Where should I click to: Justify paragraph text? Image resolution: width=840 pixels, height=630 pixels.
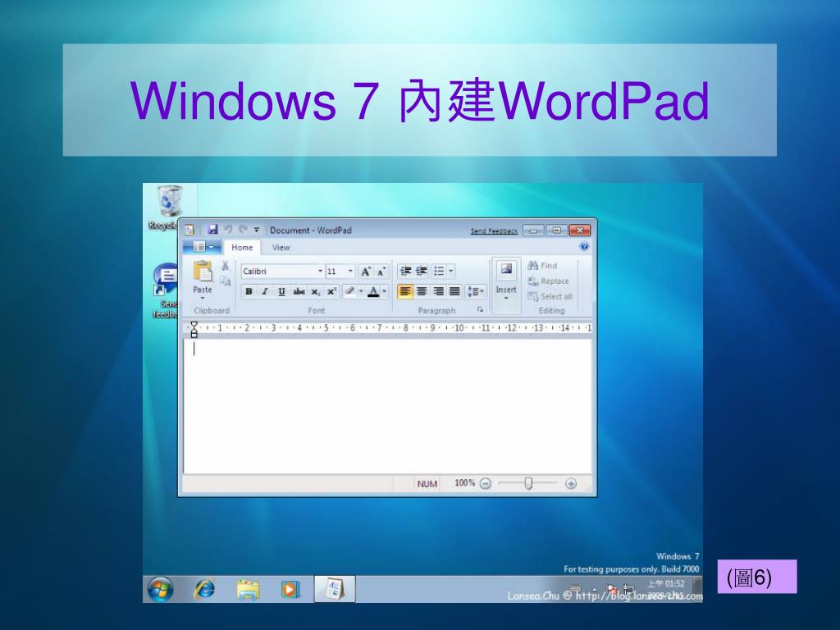pyautogui.click(x=454, y=291)
